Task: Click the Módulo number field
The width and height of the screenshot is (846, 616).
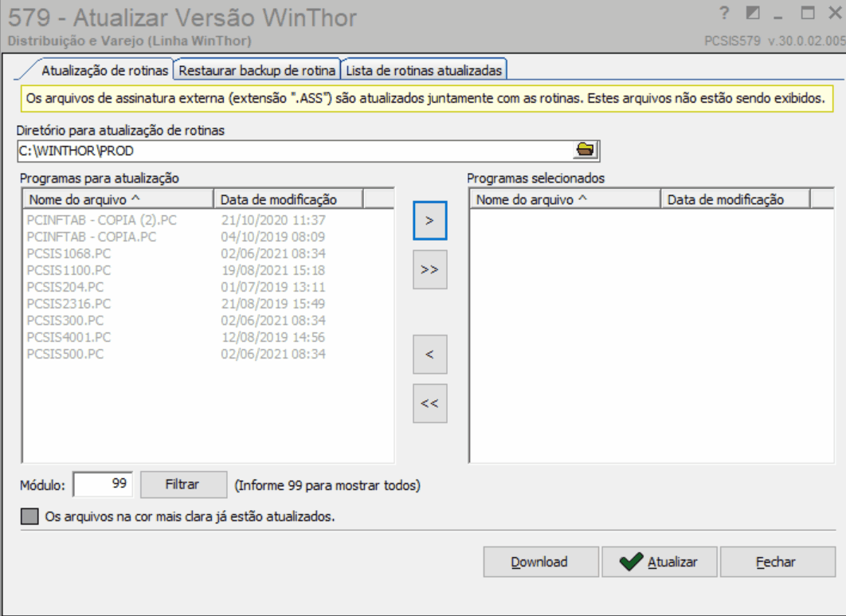Action: [103, 484]
